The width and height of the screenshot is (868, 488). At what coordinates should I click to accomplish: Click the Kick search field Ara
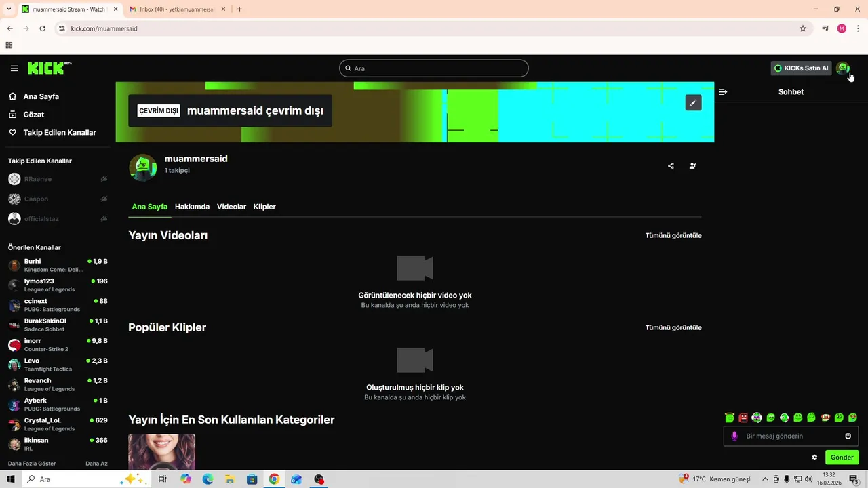433,68
